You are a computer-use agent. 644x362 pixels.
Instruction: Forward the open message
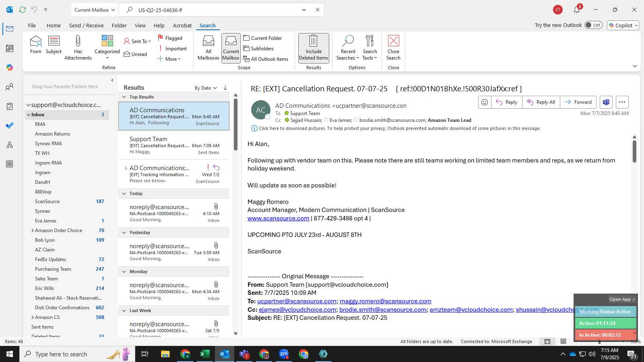click(x=578, y=102)
